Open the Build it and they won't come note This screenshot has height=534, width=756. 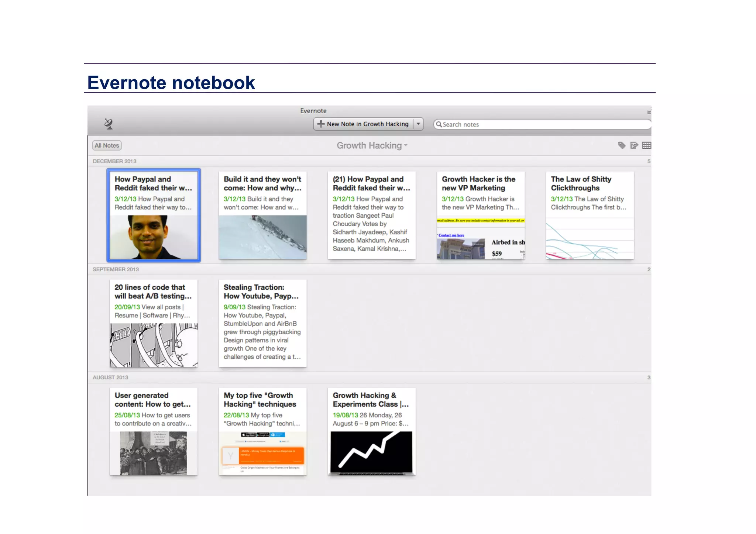pos(262,215)
